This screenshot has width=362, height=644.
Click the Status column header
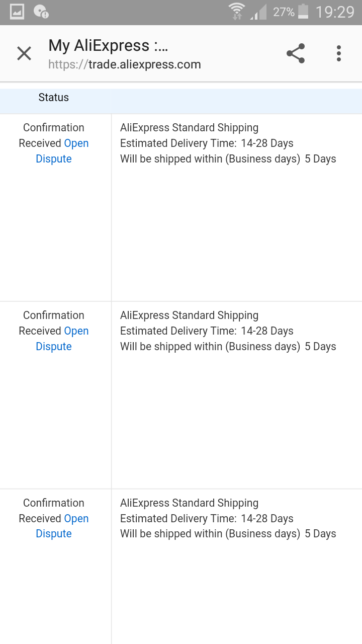[54, 98]
